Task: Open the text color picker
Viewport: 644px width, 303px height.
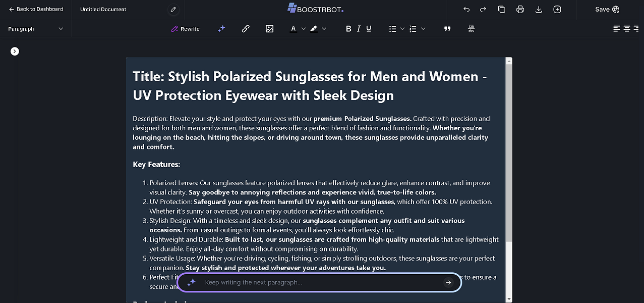Action: (x=294, y=29)
